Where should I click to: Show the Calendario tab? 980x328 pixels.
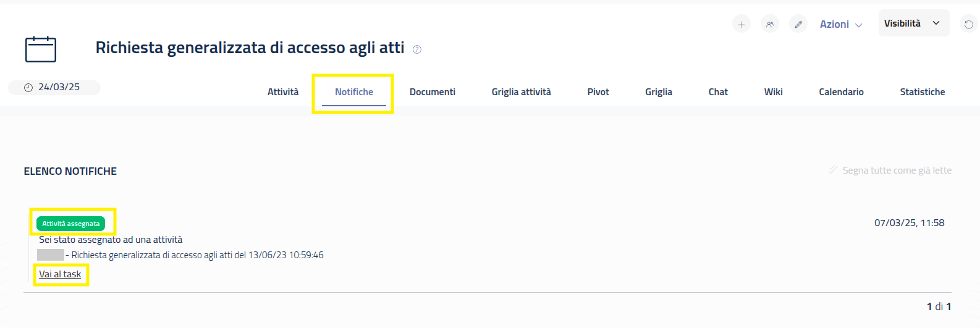(841, 92)
